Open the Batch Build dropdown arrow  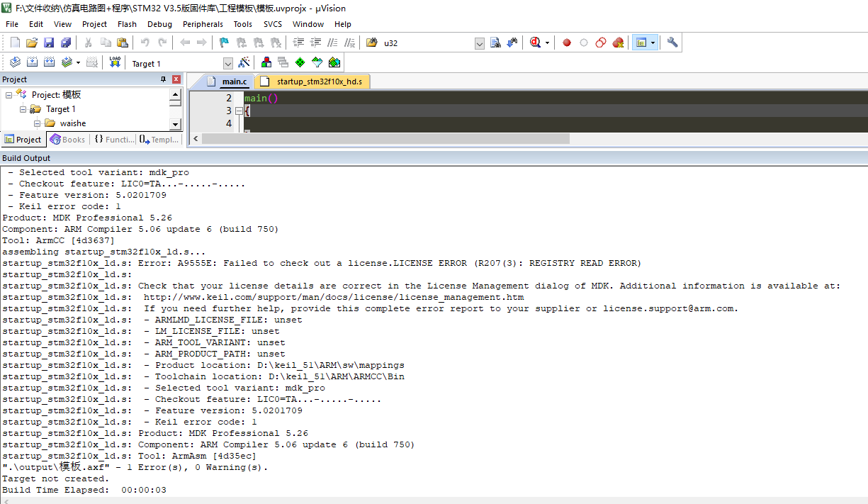click(x=78, y=63)
